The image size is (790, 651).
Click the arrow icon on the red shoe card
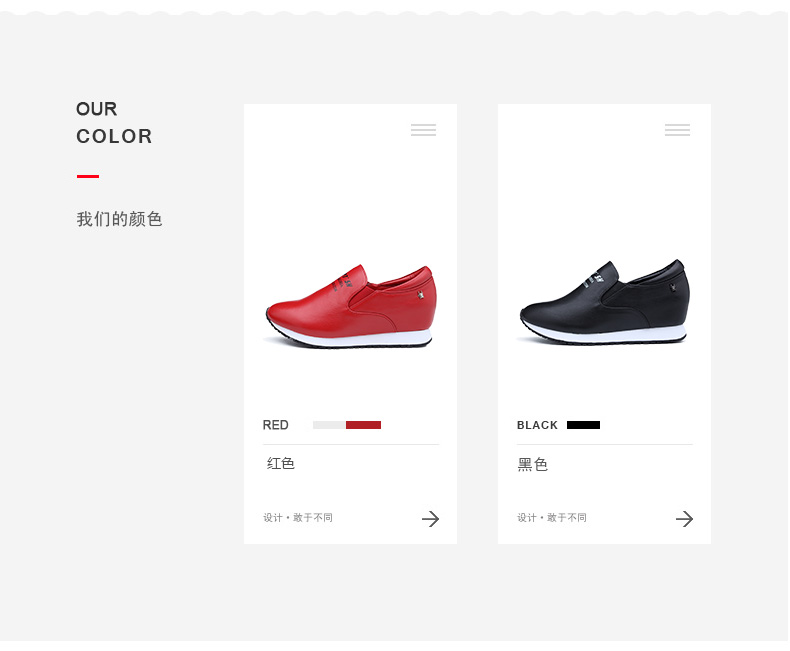[431, 518]
